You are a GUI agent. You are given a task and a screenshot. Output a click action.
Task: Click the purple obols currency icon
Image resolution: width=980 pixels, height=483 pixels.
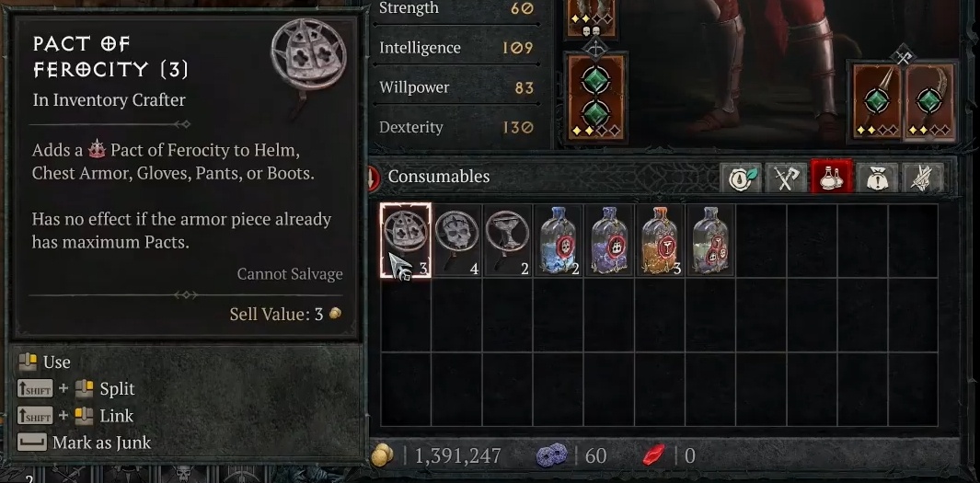(x=552, y=454)
